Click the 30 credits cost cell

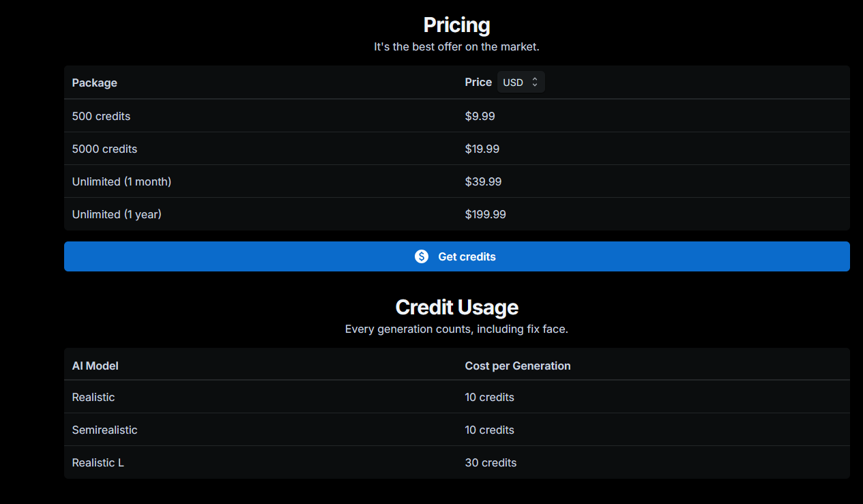[x=491, y=462]
